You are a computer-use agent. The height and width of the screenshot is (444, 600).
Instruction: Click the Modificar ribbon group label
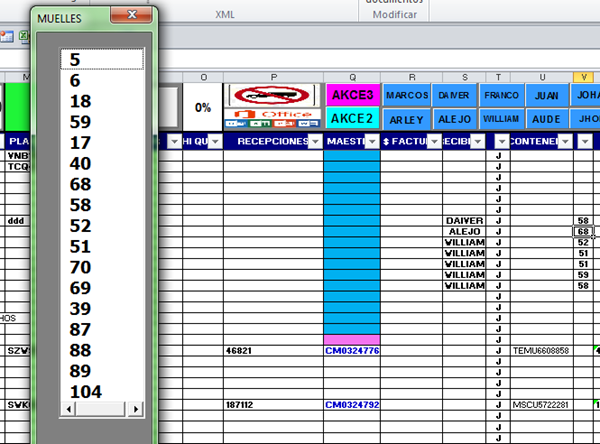[x=395, y=15]
